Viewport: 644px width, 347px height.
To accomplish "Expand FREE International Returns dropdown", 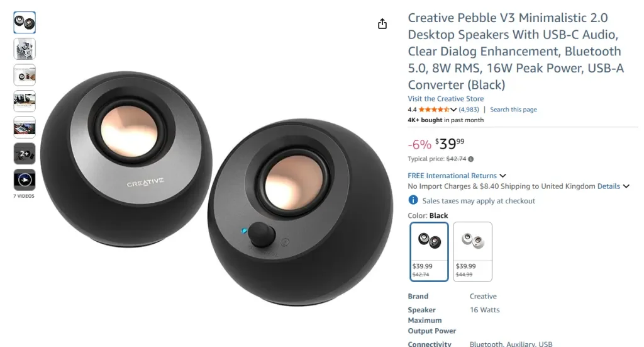I will point(502,176).
